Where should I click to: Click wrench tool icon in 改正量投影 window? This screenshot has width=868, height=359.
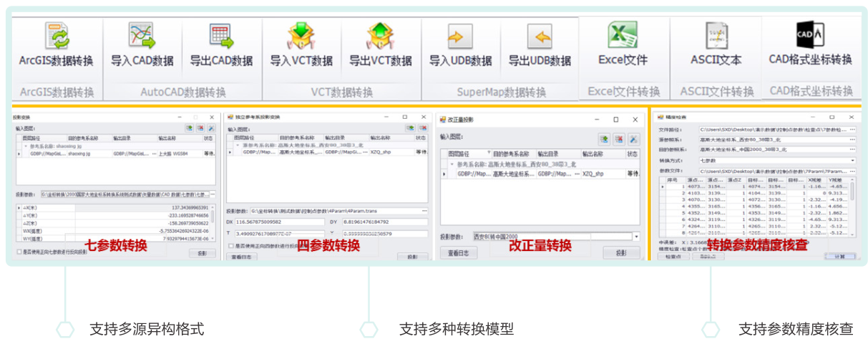pos(633,139)
